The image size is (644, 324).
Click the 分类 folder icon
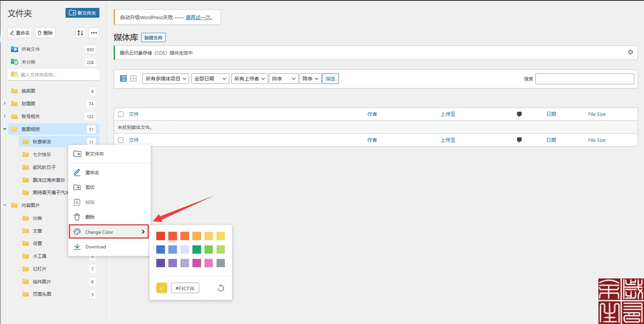point(26,218)
